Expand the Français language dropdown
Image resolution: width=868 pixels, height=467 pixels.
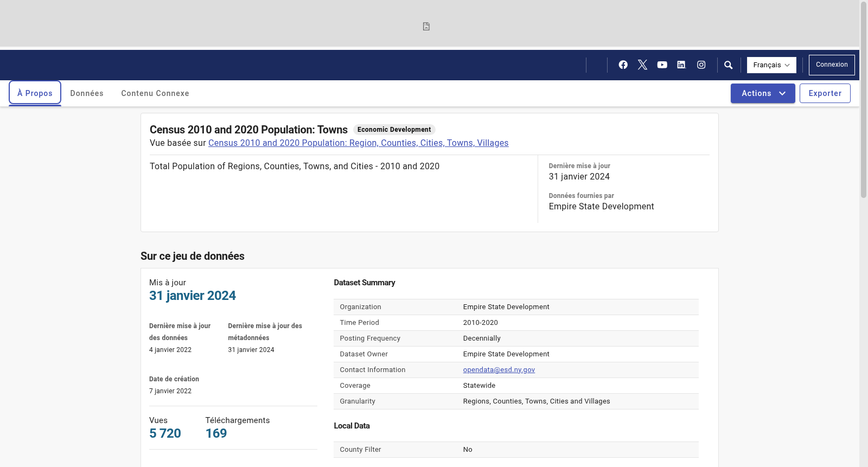click(x=771, y=65)
